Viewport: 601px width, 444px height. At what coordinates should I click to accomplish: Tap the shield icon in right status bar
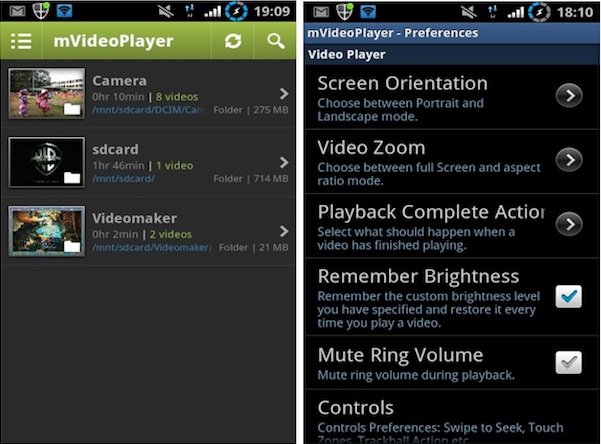pos(345,11)
